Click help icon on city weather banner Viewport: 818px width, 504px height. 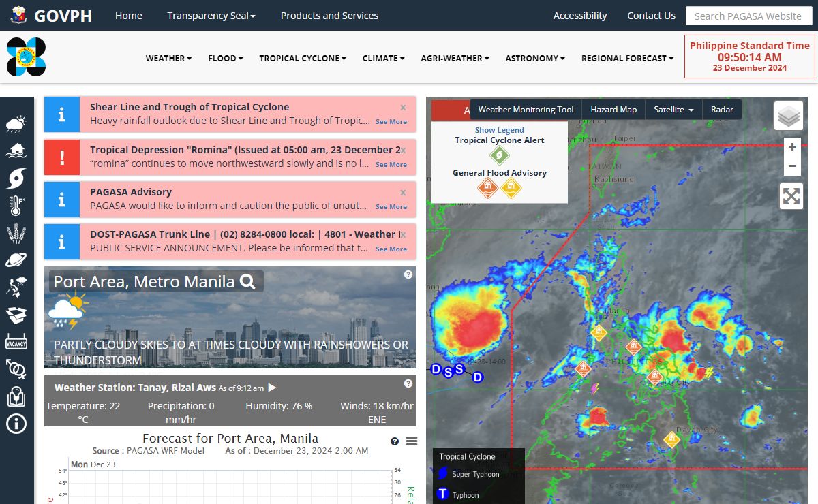[408, 274]
